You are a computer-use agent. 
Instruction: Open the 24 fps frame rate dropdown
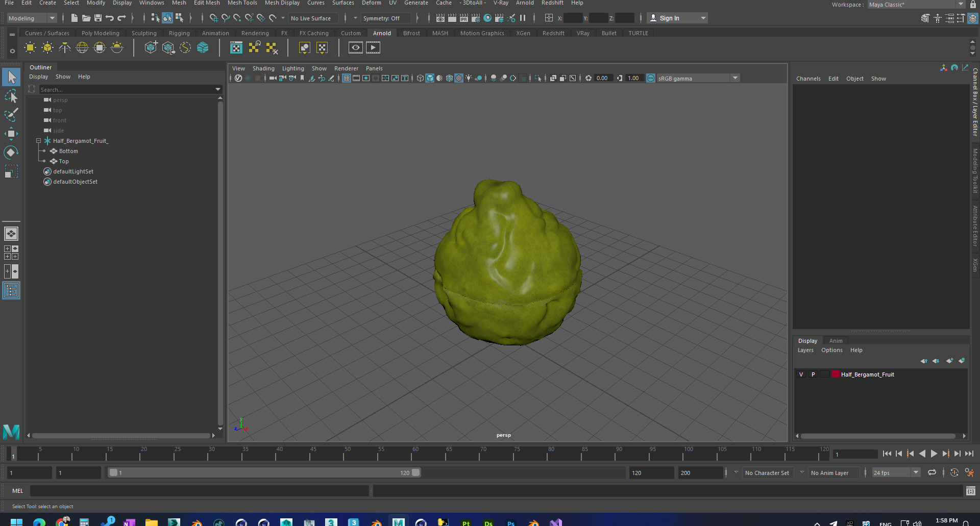896,473
